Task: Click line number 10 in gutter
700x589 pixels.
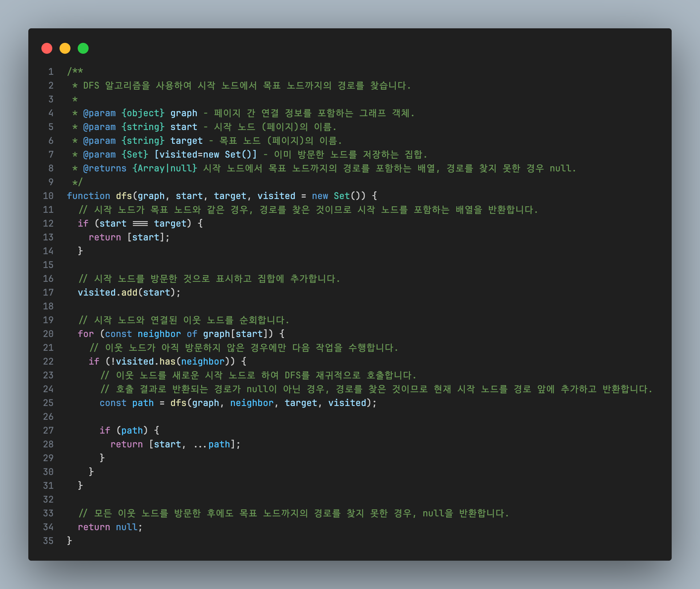Action: pyautogui.click(x=48, y=196)
